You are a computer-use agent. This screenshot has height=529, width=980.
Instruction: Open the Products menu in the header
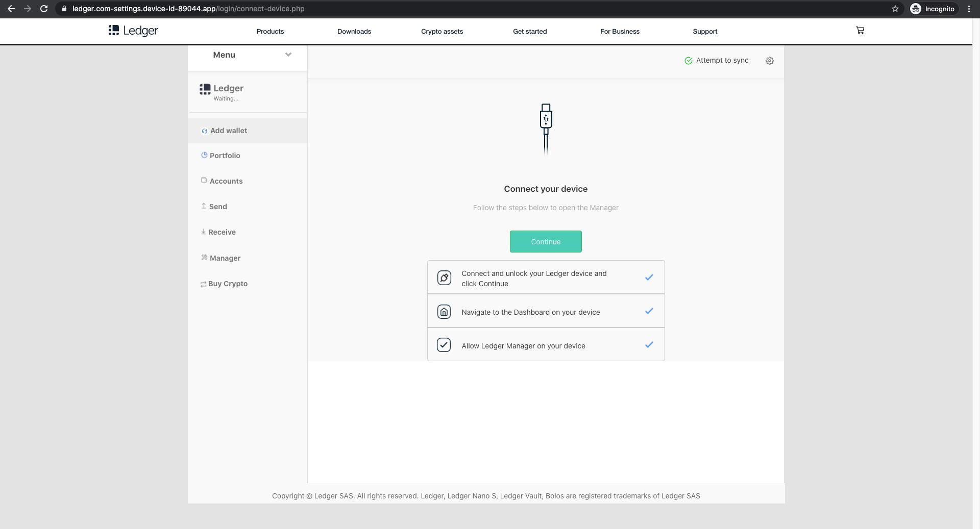pos(270,31)
